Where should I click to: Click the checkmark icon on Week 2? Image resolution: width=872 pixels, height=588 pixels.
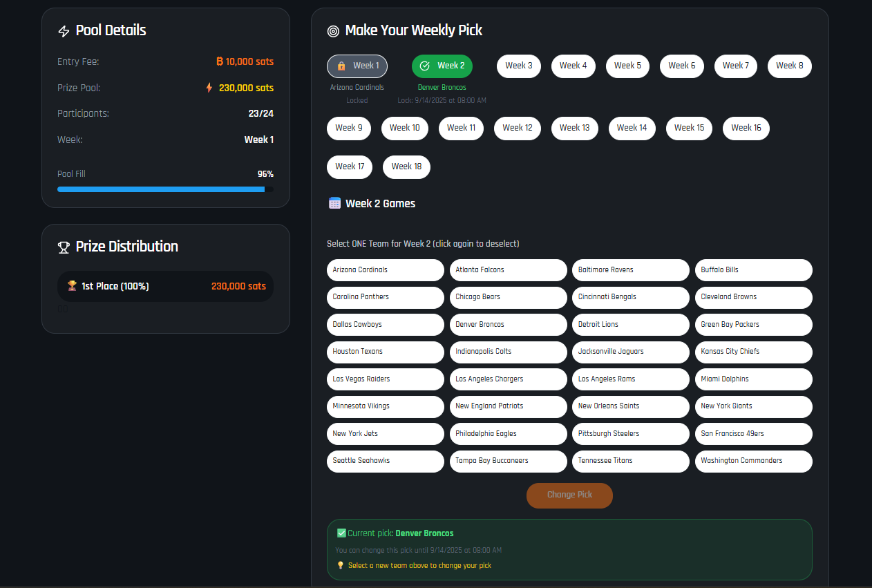click(x=425, y=66)
